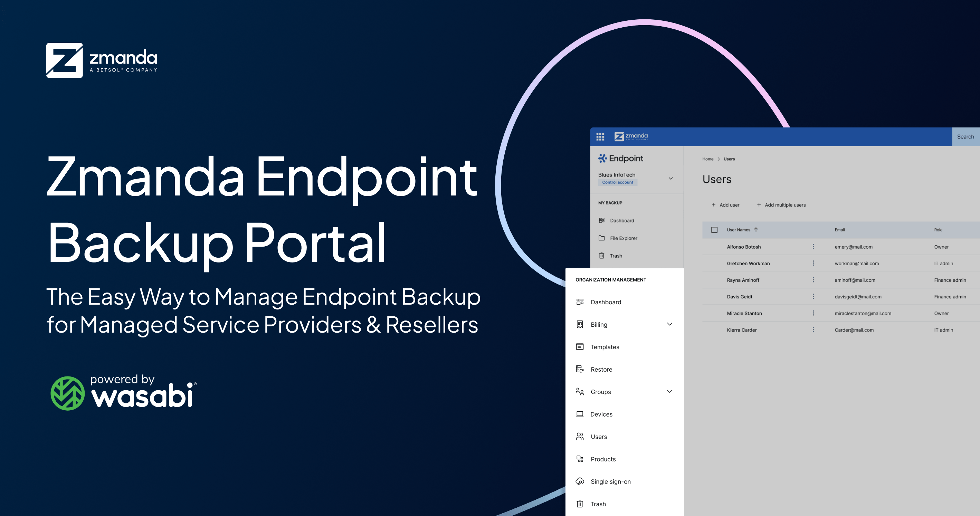
Task: Toggle the select-all users checkbox
Action: 714,230
